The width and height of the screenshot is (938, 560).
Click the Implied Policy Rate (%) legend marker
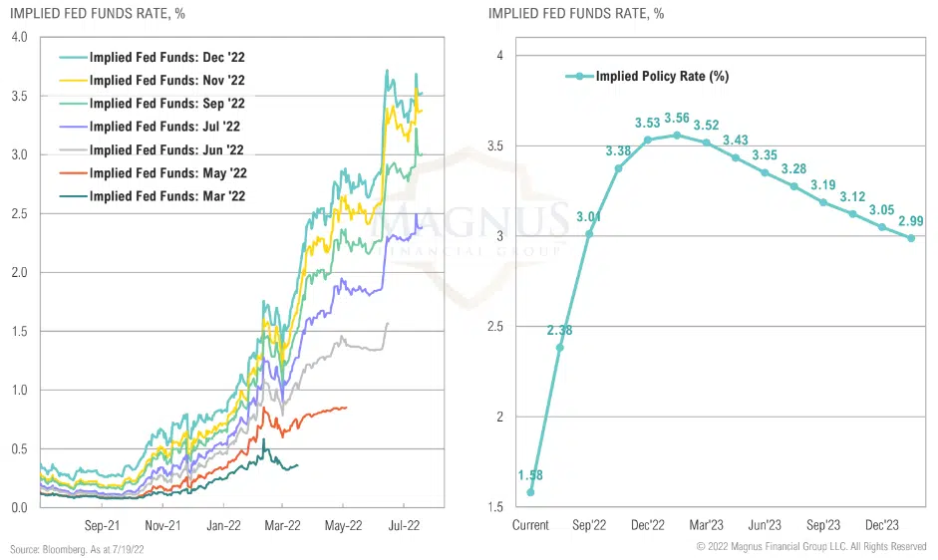579,76
